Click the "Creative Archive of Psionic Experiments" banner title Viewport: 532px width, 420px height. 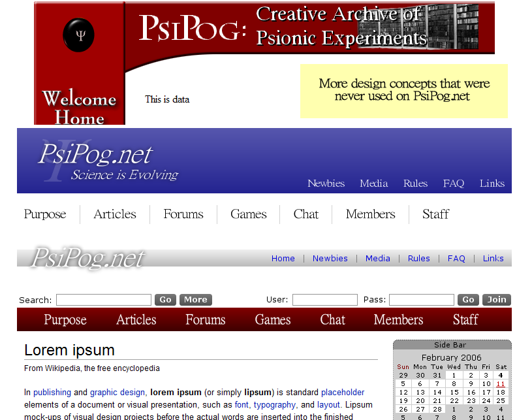click(x=341, y=26)
